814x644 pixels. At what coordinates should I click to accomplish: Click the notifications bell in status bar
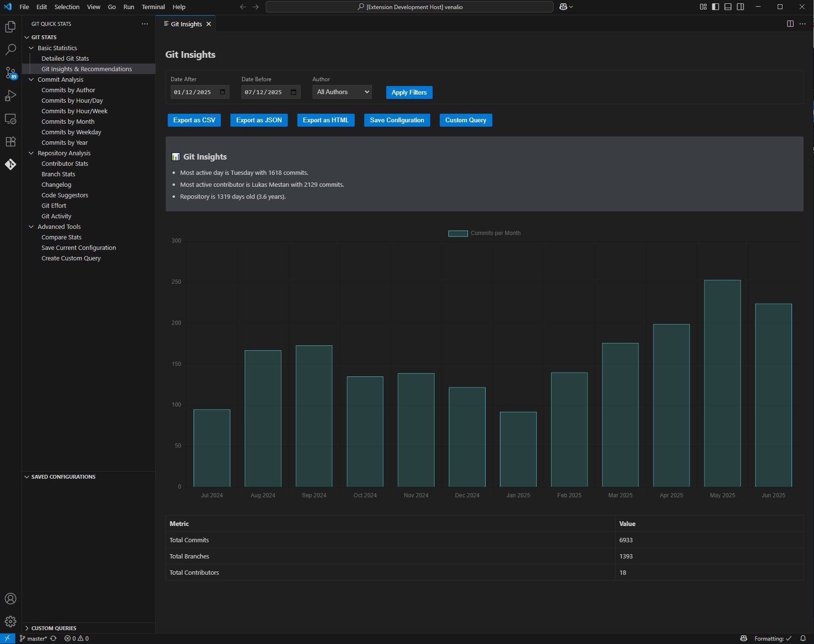click(803, 638)
